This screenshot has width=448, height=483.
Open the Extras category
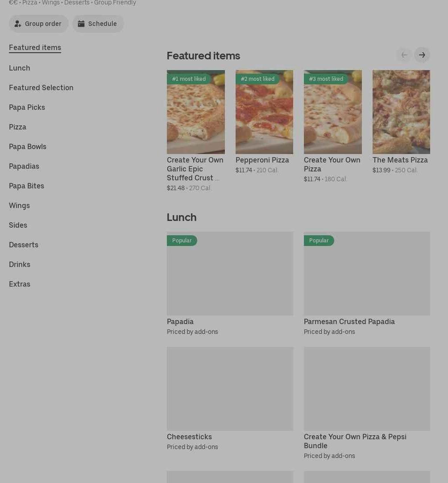click(20, 284)
